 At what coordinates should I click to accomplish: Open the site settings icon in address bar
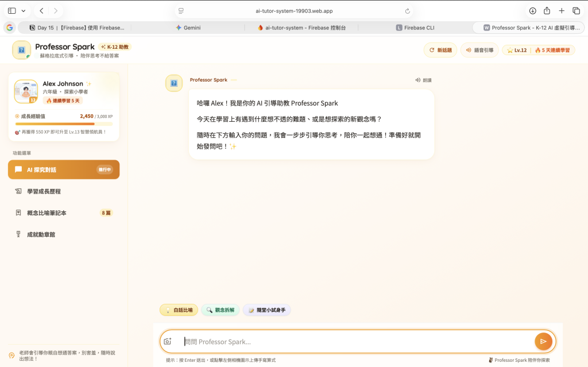tap(181, 11)
